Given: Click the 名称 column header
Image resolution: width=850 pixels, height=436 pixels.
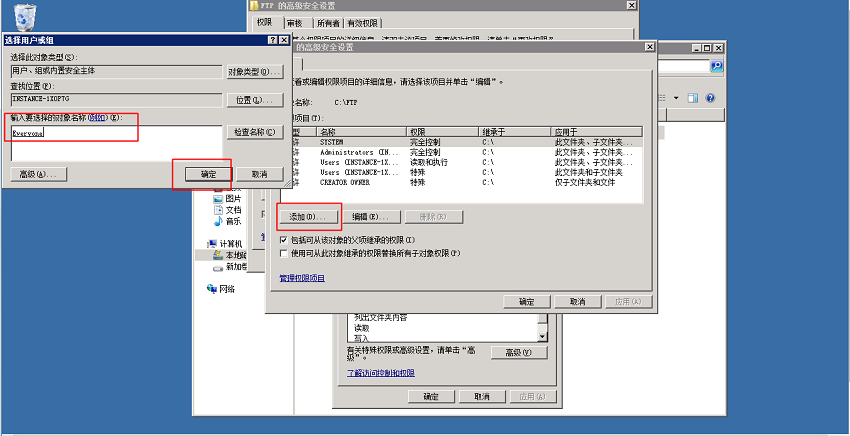Looking at the screenshot, I should tap(361, 132).
